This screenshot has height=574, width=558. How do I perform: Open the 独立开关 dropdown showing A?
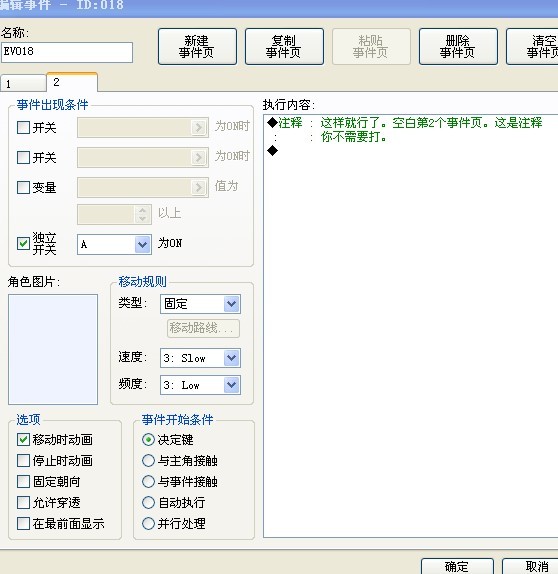point(114,244)
